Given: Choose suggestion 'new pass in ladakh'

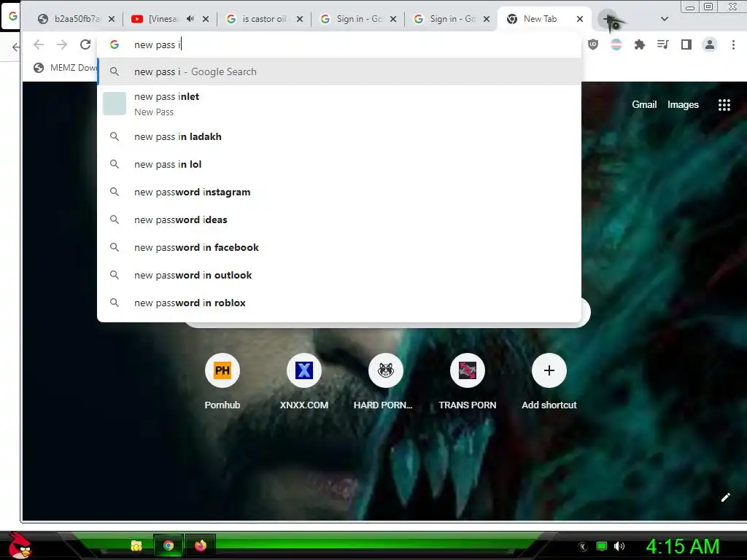Looking at the screenshot, I should pos(339,136).
